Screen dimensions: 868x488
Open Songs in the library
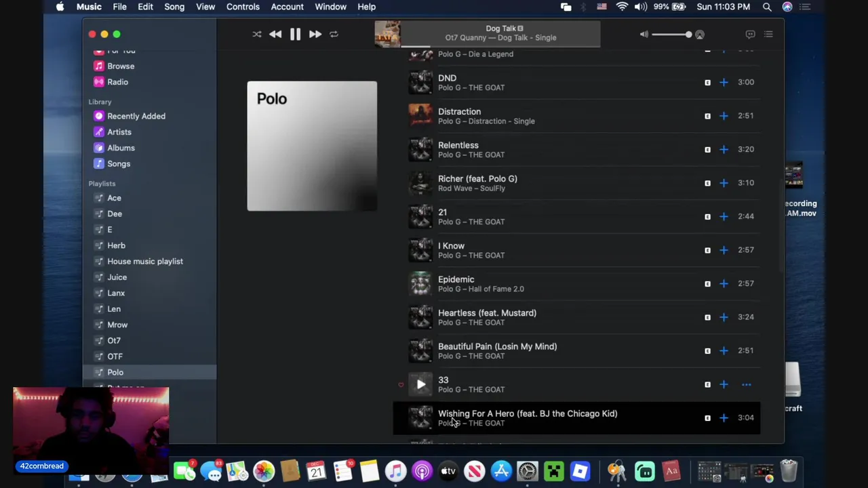point(118,163)
